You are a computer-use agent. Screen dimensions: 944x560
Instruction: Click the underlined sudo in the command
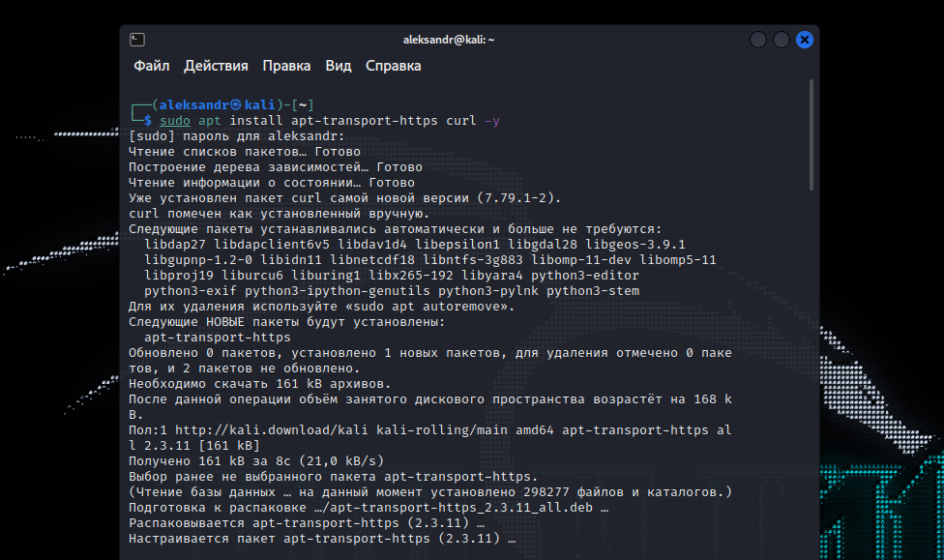(175, 121)
